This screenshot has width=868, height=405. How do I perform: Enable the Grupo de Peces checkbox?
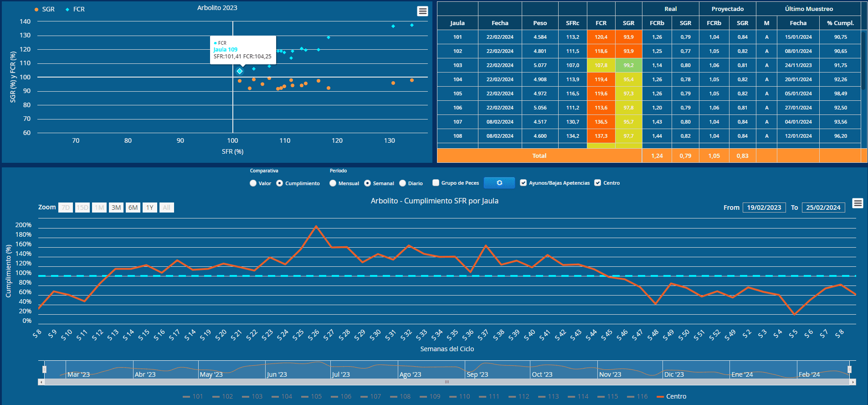click(x=436, y=183)
